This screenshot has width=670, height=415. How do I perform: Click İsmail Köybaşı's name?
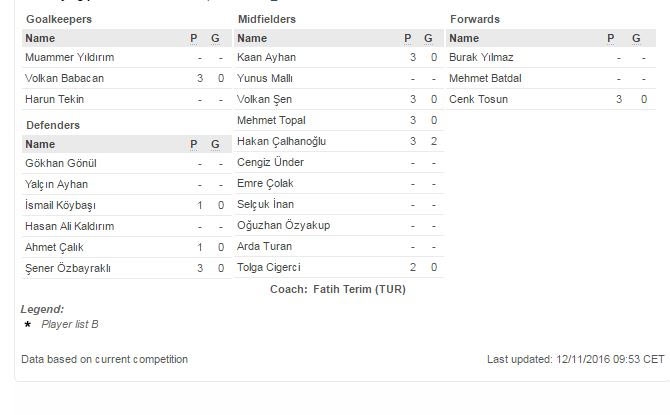coord(60,205)
